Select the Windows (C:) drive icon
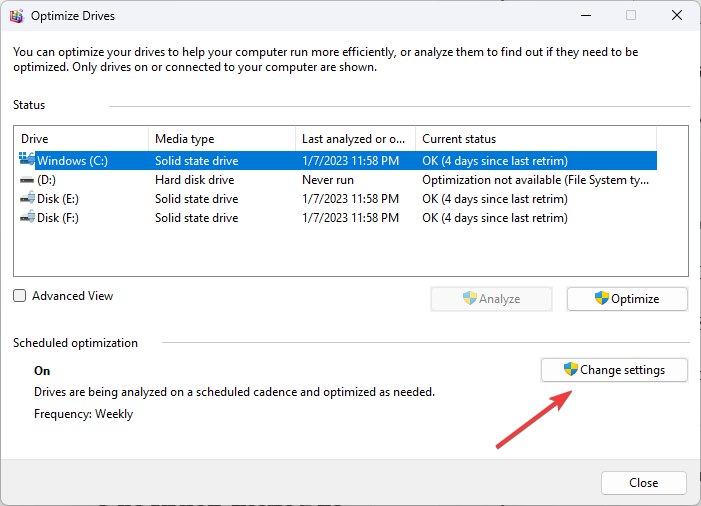 pos(27,159)
